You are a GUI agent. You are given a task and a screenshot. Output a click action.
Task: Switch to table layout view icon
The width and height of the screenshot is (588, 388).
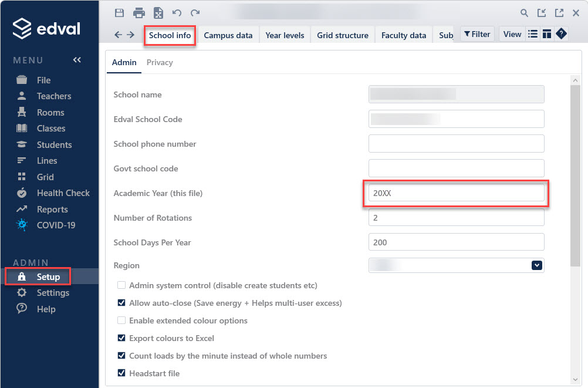[547, 34]
